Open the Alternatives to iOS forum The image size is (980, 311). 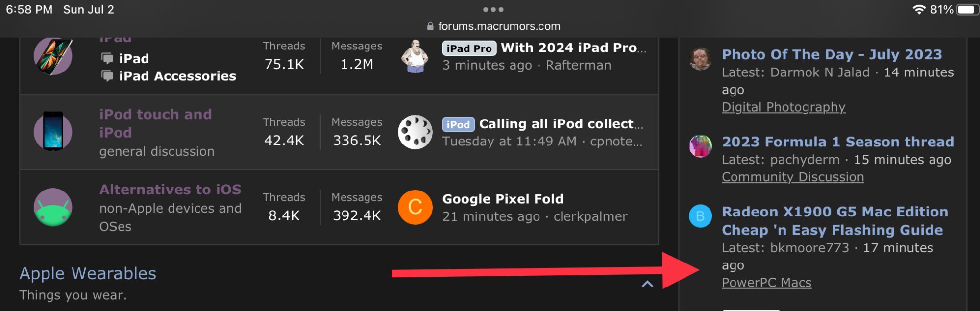(x=170, y=190)
